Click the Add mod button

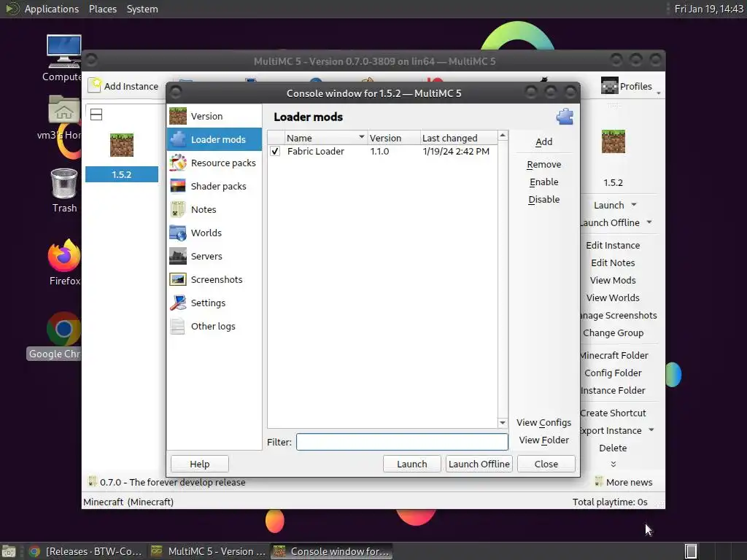pos(543,142)
